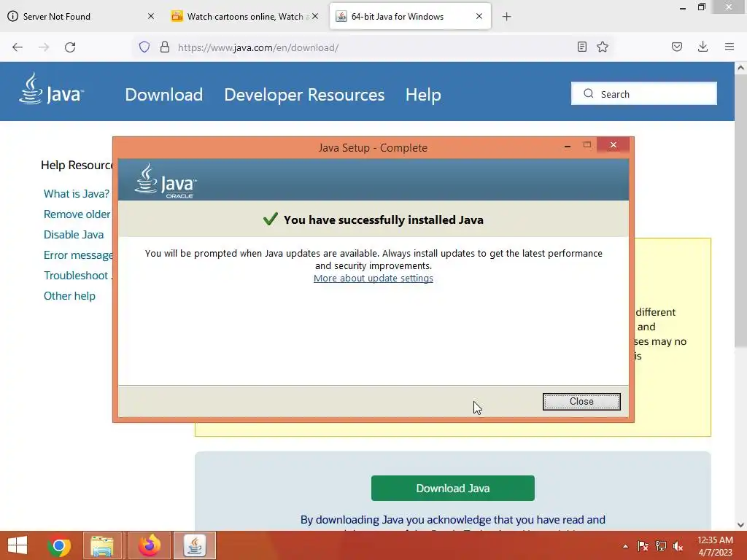The image size is (747, 560).
Task: Open the Error message help link
Action: pyautogui.click(x=78, y=255)
